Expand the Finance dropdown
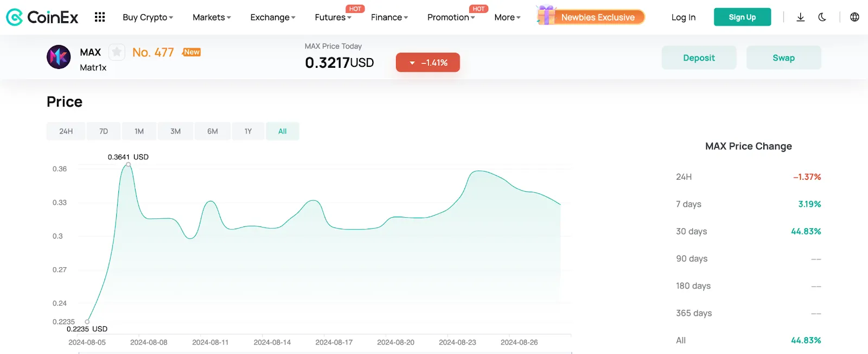The width and height of the screenshot is (868, 354). click(390, 17)
